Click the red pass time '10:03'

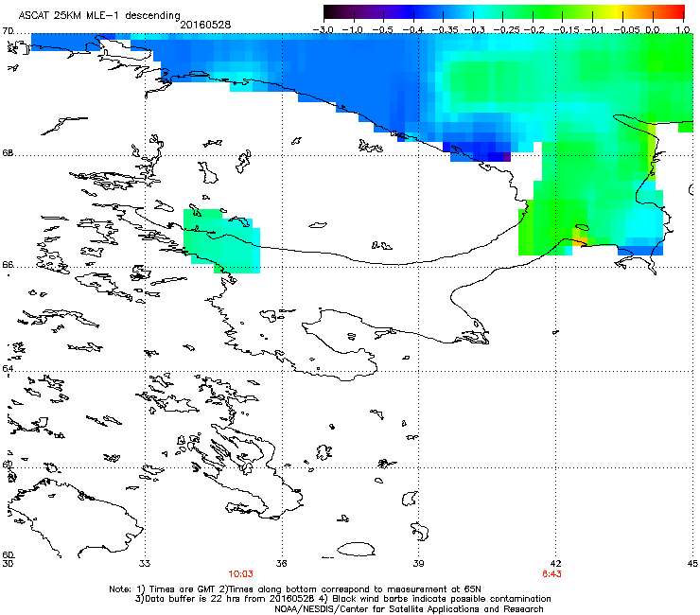pos(241,574)
